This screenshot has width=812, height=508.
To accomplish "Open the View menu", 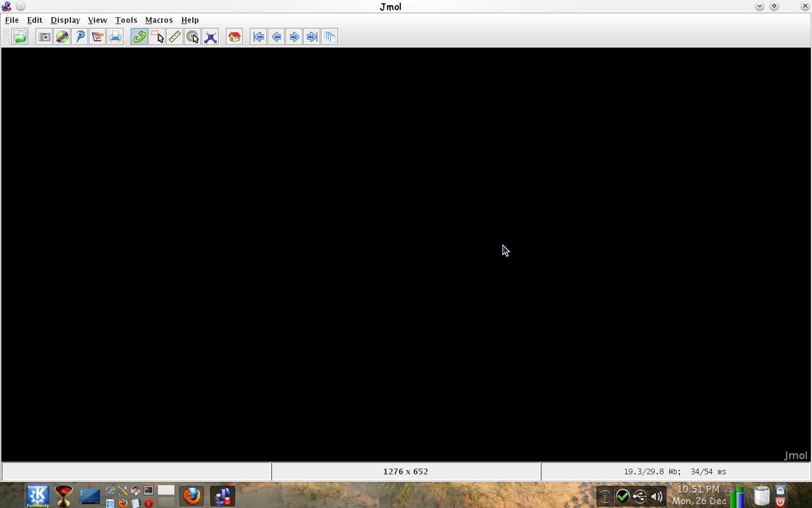I will tap(97, 20).
